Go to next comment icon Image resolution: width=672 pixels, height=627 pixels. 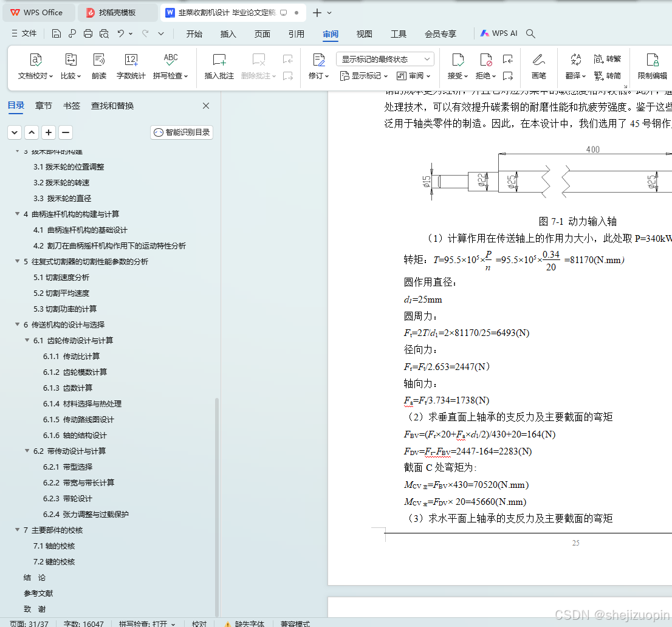coord(288,76)
